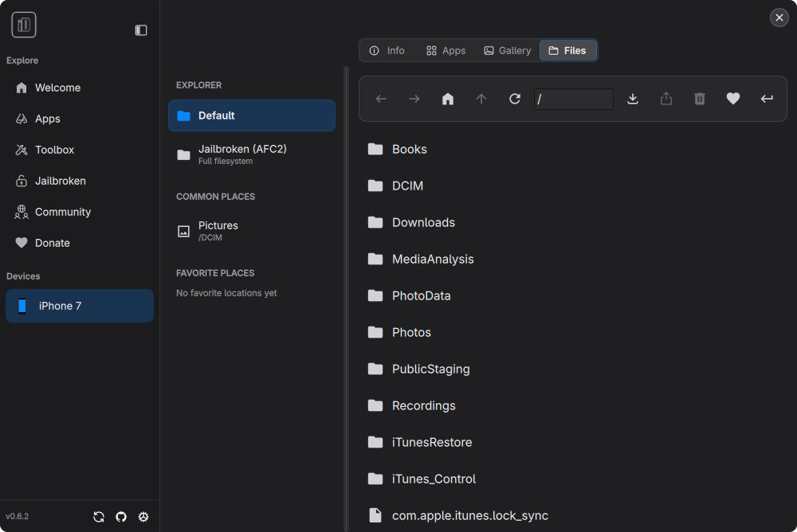Screen dimensions: 797x532
Task: Navigate back with the left arrow
Action: pyautogui.click(x=381, y=99)
